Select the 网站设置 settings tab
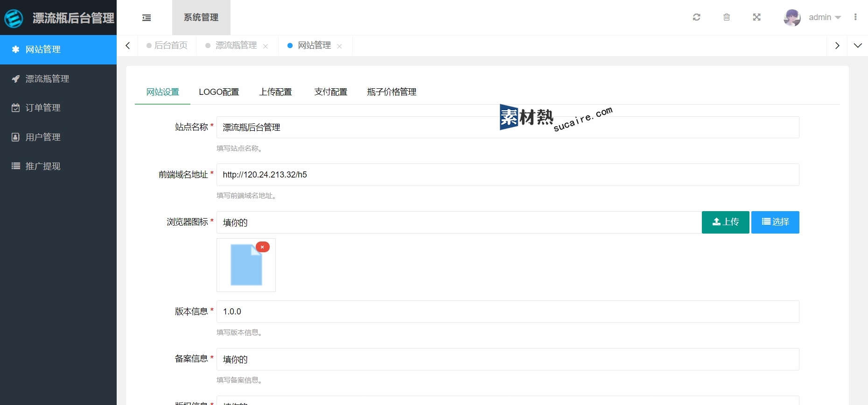 click(x=163, y=92)
